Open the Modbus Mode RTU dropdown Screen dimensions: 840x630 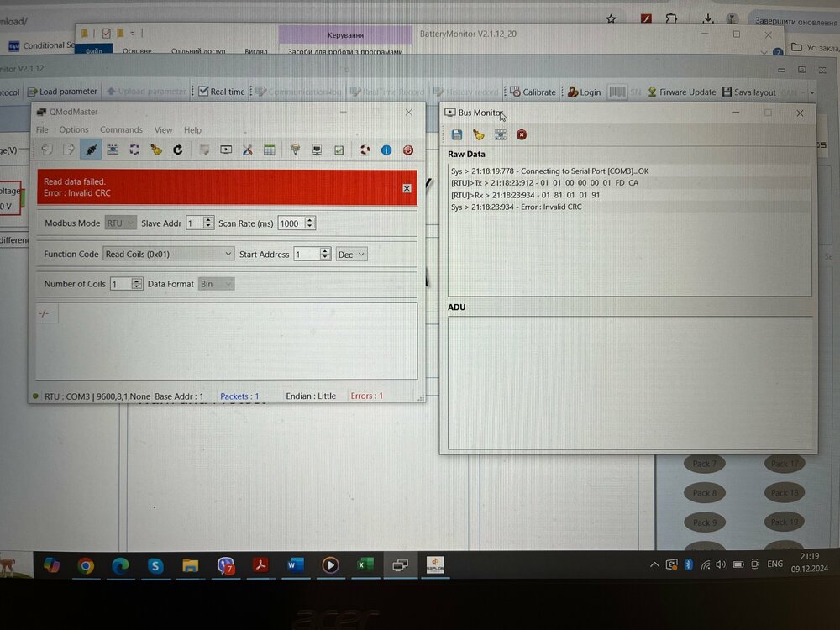tap(120, 223)
